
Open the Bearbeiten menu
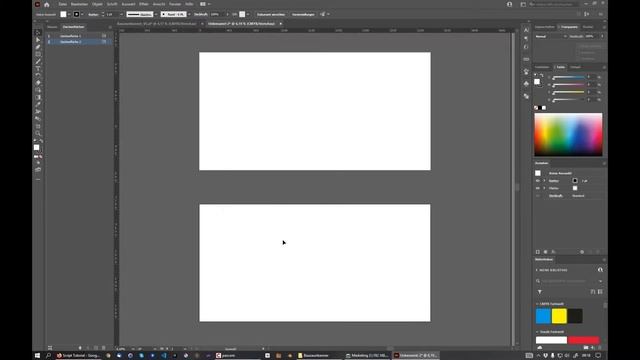coord(79,4)
